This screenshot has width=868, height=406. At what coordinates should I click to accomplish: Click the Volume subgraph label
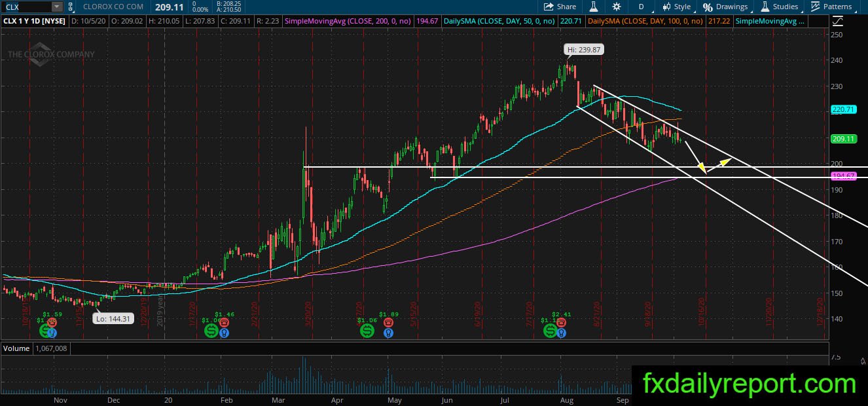(x=17, y=348)
